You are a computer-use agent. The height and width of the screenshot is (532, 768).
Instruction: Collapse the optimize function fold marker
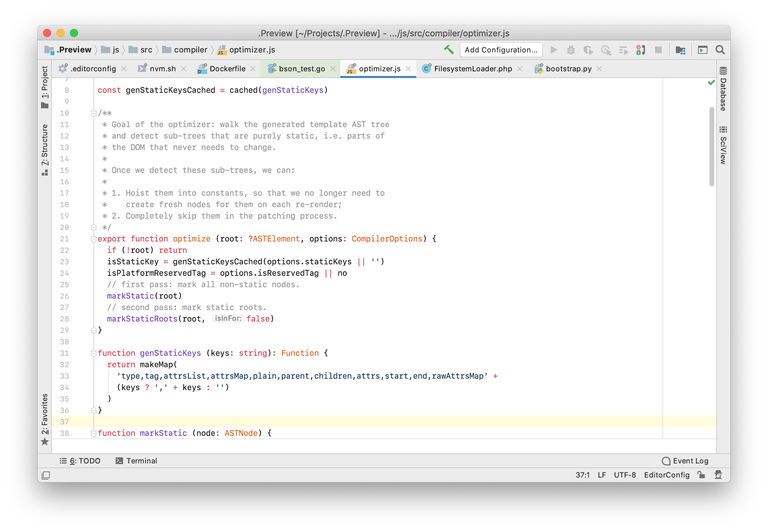(x=94, y=239)
